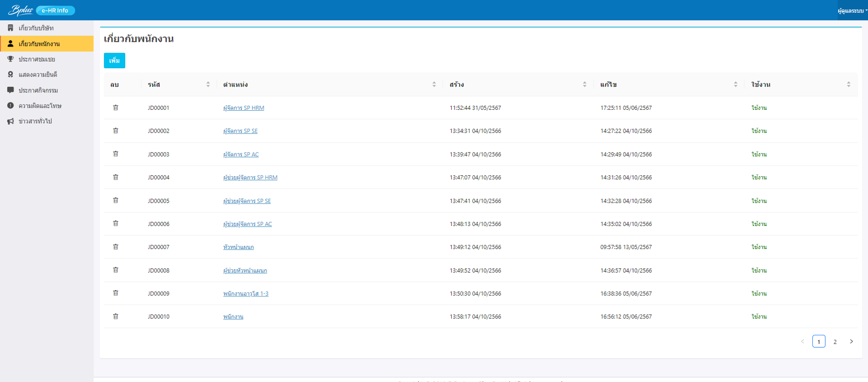Screen dimensions: 868x382
Task: Open the ผู้ดูแลระบบ user dropdown
Action: click(x=853, y=10)
